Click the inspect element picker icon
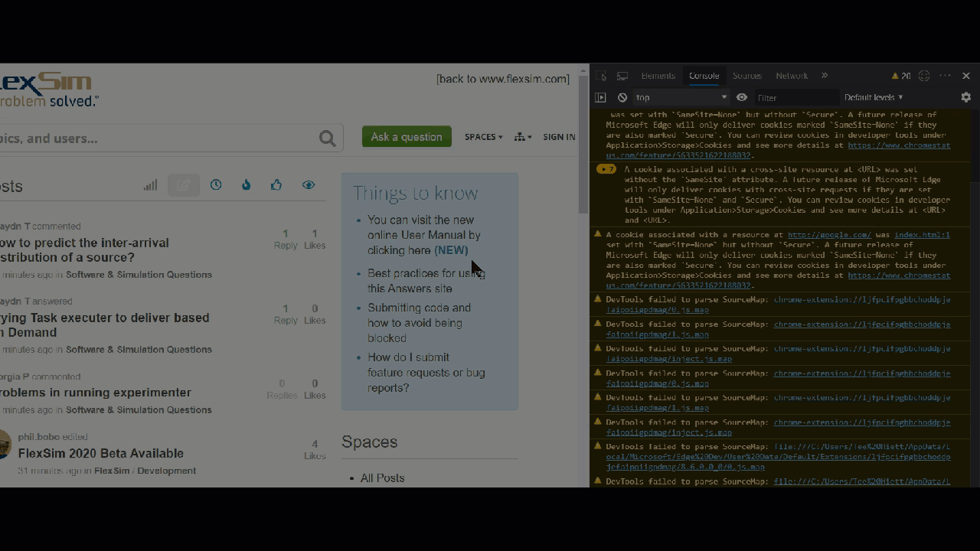 (601, 76)
